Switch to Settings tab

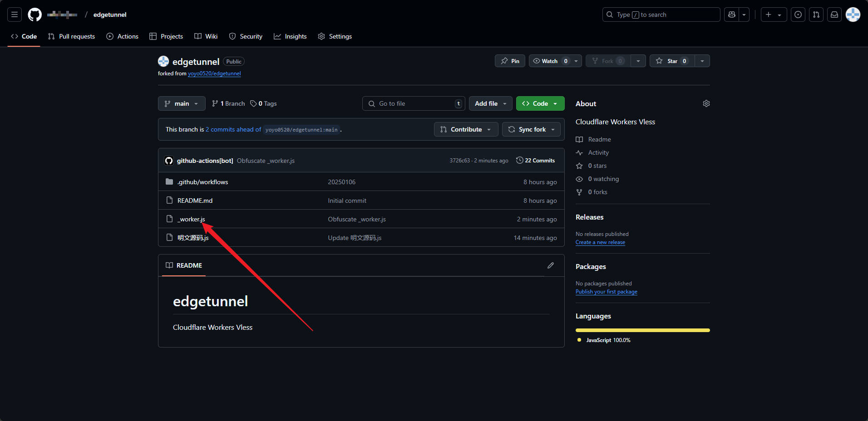(x=335, y=36)
